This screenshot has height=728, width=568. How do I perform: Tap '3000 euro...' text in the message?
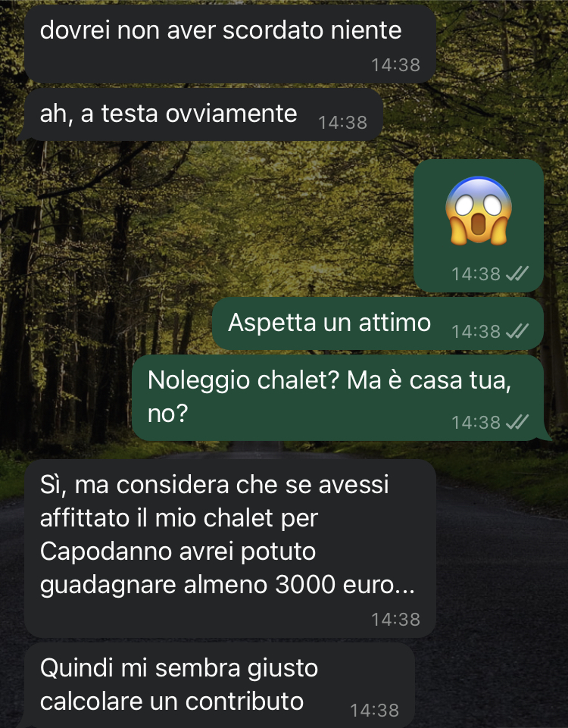coord(345,585)
